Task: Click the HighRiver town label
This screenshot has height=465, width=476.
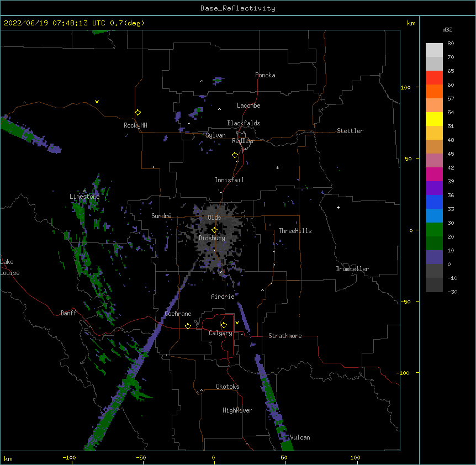Action: click(237, 410)
